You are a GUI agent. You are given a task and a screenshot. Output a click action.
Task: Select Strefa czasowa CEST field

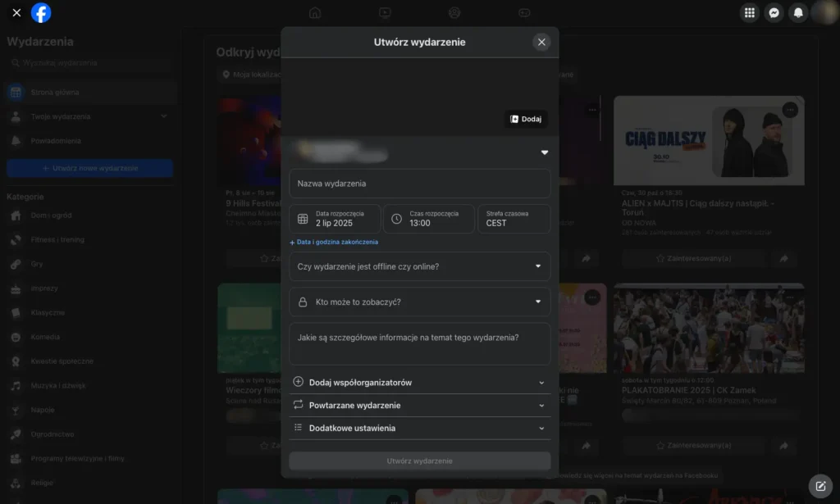pos(514,219)
